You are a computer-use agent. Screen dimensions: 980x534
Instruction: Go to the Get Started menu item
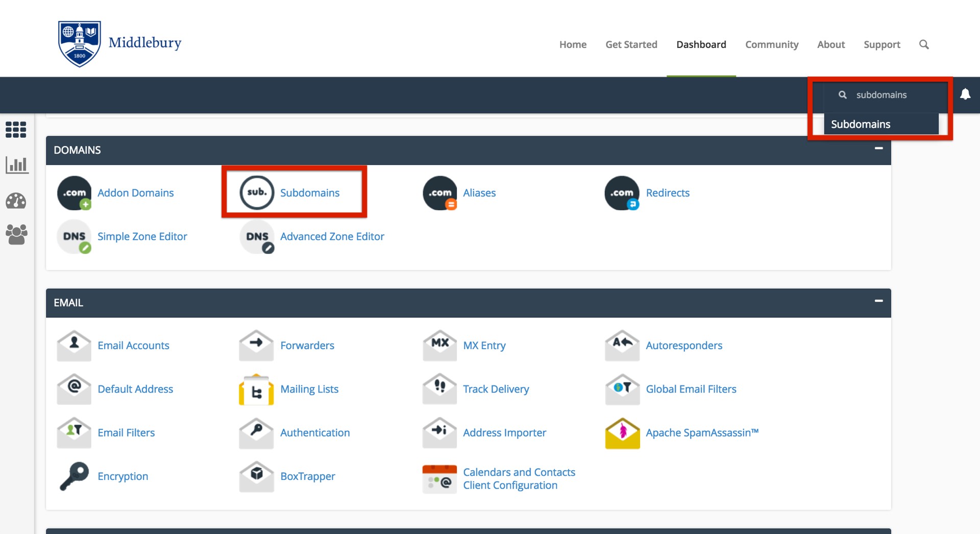[x=631, y=44]
